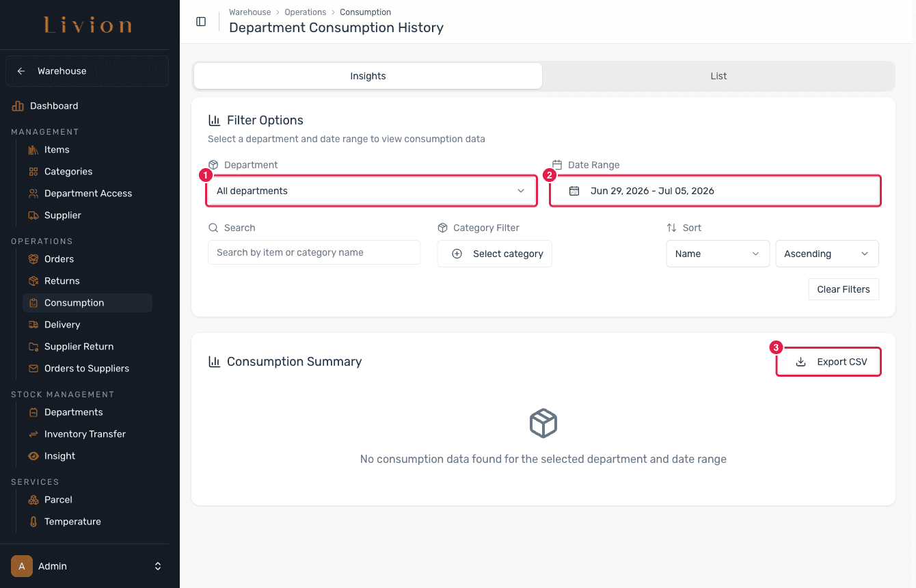Open Orders to Suppliers
Image resolution: width=916 pixels, height=588 pixels.
pyautogui.click(x=87, y=369)
